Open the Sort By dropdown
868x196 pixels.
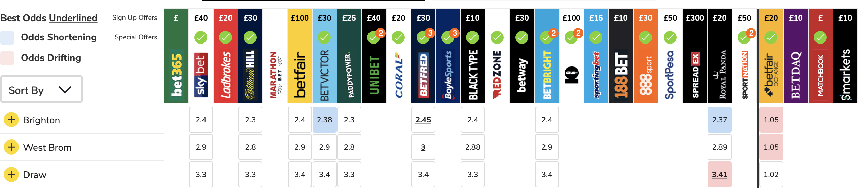42,89
